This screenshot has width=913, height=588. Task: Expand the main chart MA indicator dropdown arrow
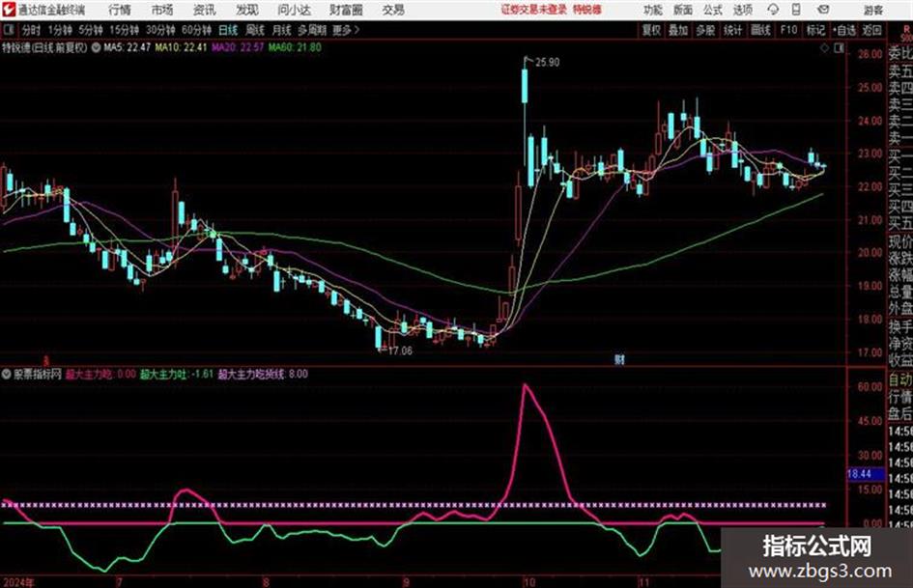[x=96, y=47]
